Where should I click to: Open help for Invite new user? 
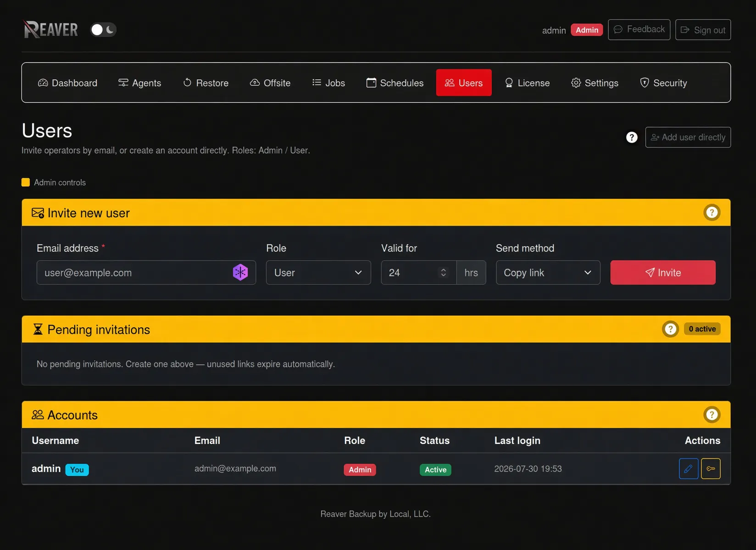coord(712,213)
